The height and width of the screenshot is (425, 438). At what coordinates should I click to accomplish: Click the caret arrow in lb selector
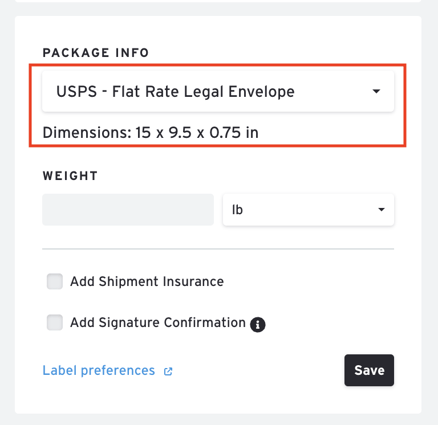click(x=381, y=210)
